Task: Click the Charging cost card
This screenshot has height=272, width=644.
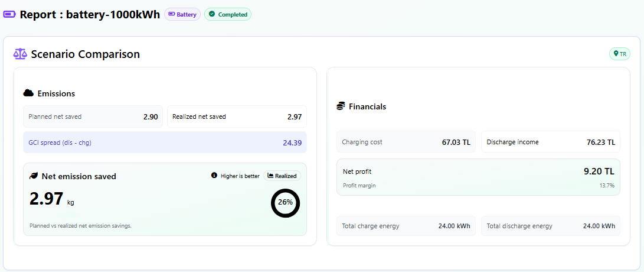Action: (x=406, y=143)
